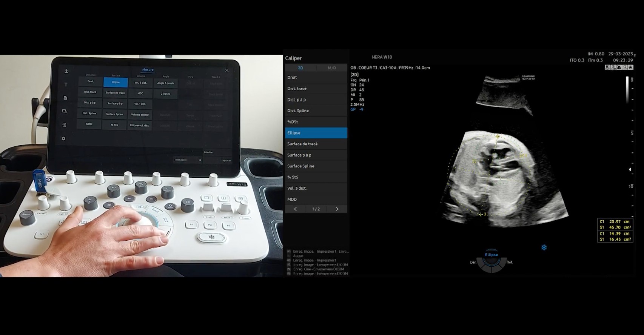The image size is (644, 335).
Task: Tap the report document icon in the sidebar
Action: point(65,98)
